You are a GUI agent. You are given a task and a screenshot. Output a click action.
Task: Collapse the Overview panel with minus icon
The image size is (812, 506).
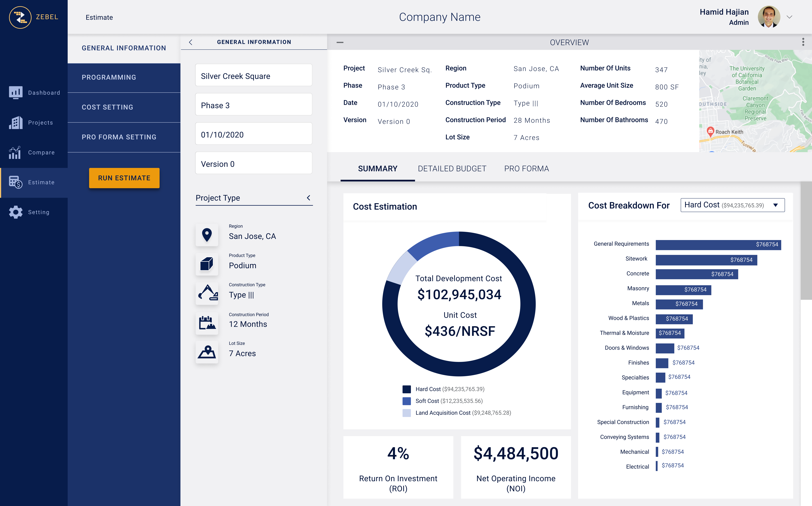point(340,43)
